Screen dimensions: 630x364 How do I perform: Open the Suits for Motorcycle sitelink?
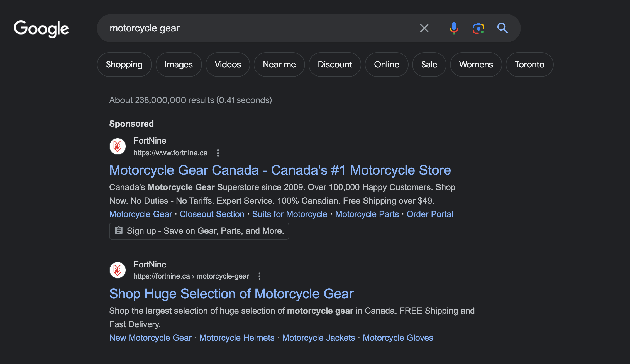click(290, 214)
